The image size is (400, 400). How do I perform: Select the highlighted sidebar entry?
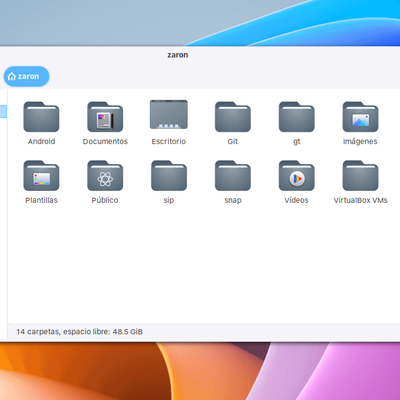click(3, 111)
